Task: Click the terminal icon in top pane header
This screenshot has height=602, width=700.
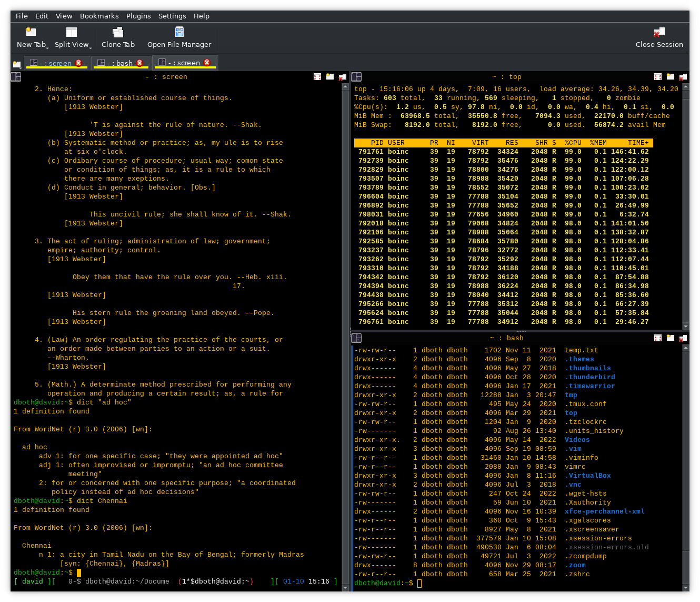Action: pyautogui.click(x=356, y=77)
